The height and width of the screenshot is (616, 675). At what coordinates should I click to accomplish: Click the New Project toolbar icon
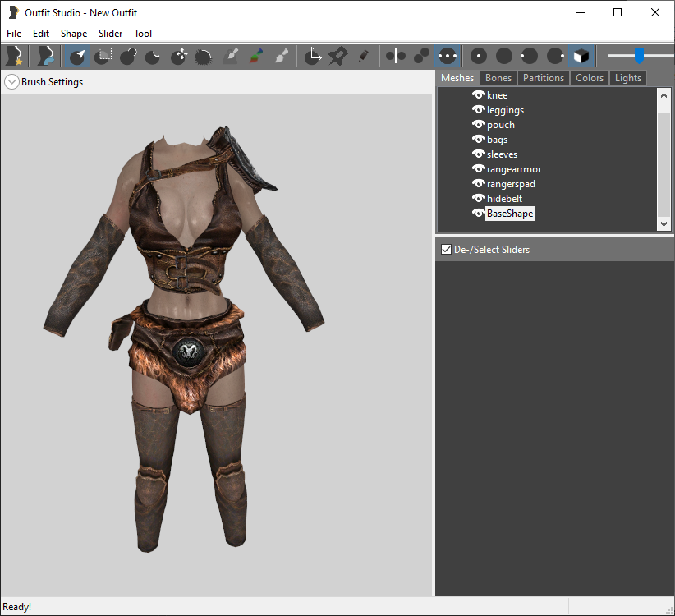14,56
